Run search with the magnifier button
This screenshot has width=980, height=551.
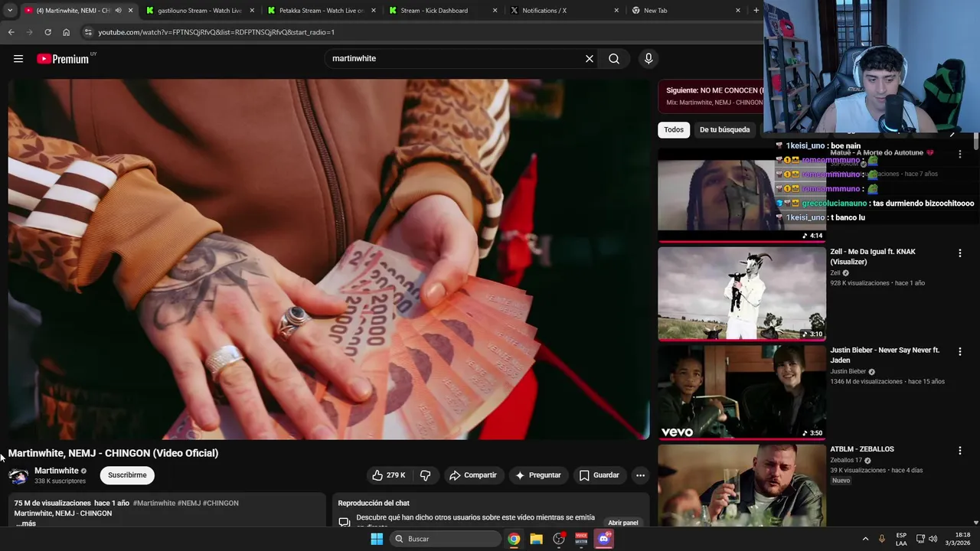click(x=614, y=59)
